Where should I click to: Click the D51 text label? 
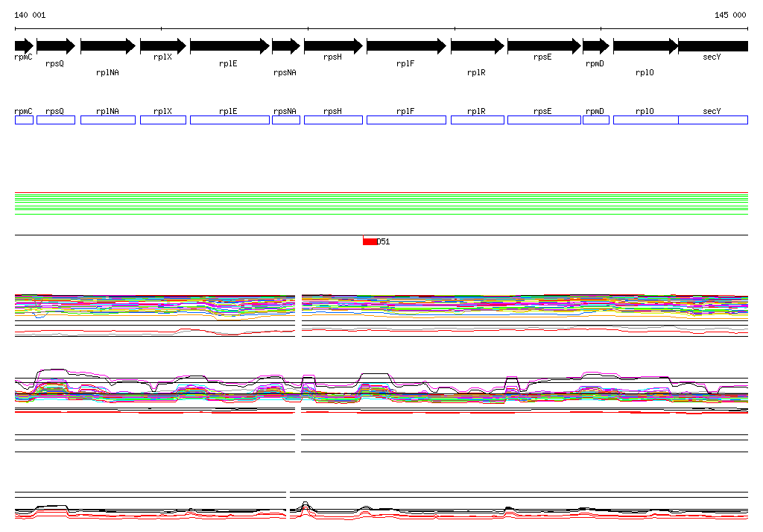(x=384, y=241)
